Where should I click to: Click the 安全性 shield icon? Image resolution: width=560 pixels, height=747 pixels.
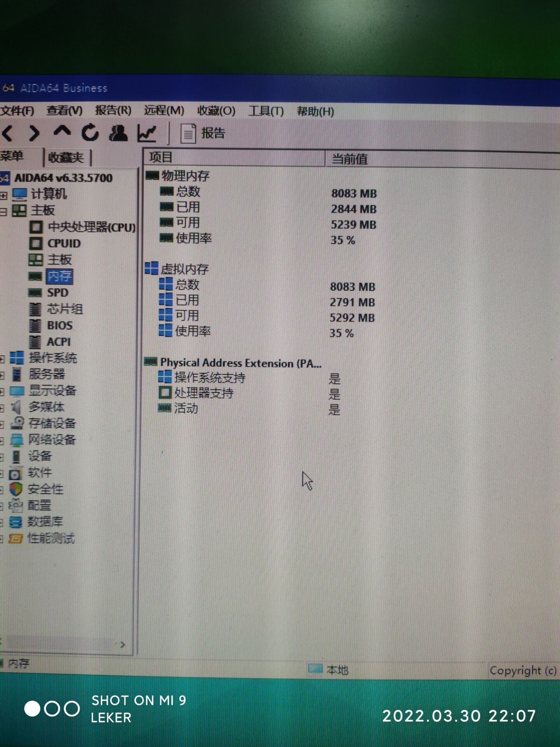pyautogui.click(x=16, y=489)
